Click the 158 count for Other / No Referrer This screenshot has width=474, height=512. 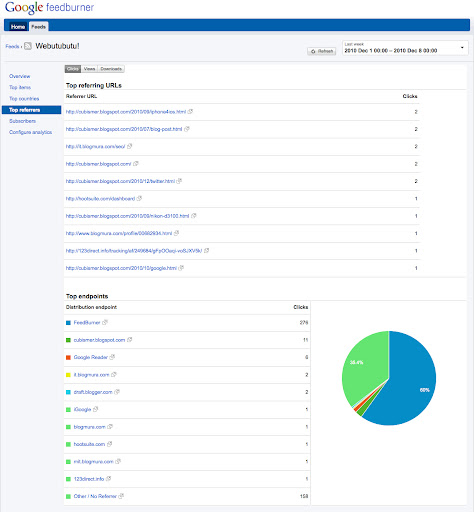click(304, 496)
